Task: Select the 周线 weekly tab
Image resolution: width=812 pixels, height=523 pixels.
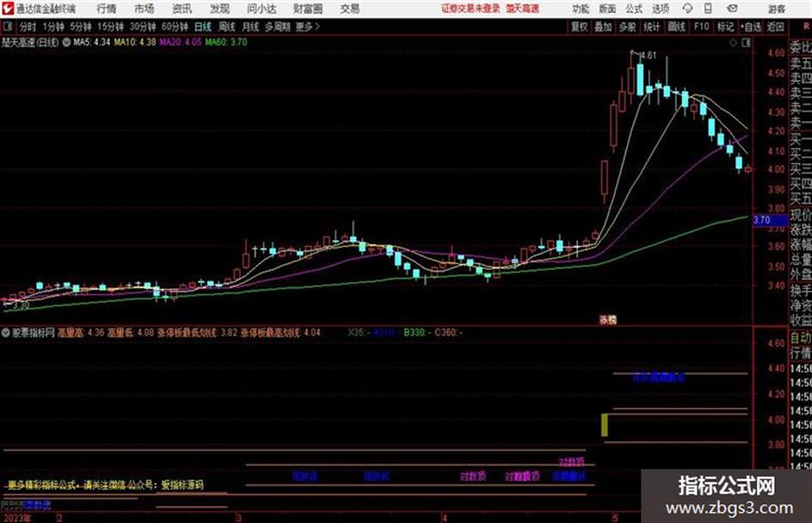Action: [x=227, y=27]
